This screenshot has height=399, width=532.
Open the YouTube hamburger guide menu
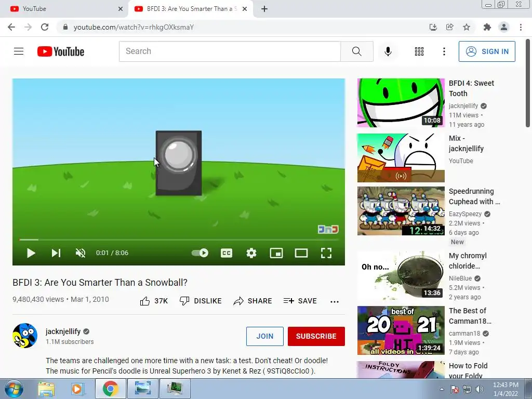tap(19, 51)
